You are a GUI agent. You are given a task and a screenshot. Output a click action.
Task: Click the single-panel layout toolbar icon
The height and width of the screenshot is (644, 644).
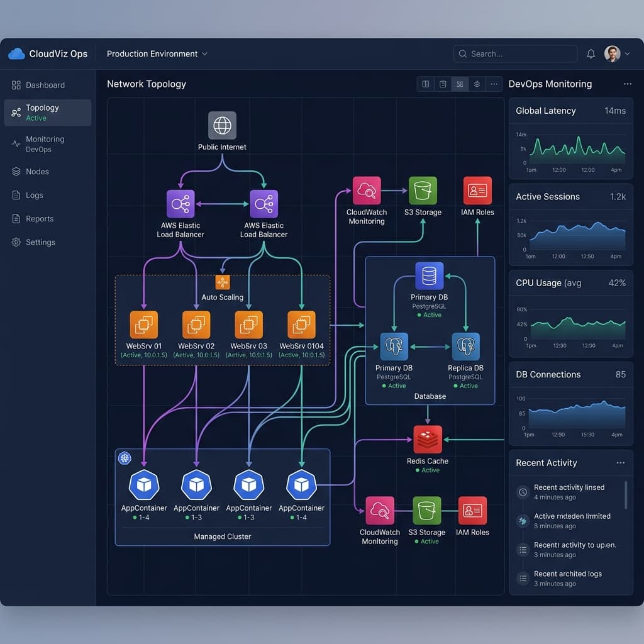click(443, 84)
